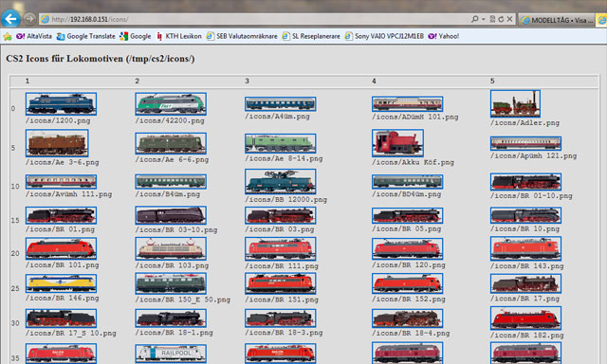Switch to the MODELLTÅG tab

(557, 20)
